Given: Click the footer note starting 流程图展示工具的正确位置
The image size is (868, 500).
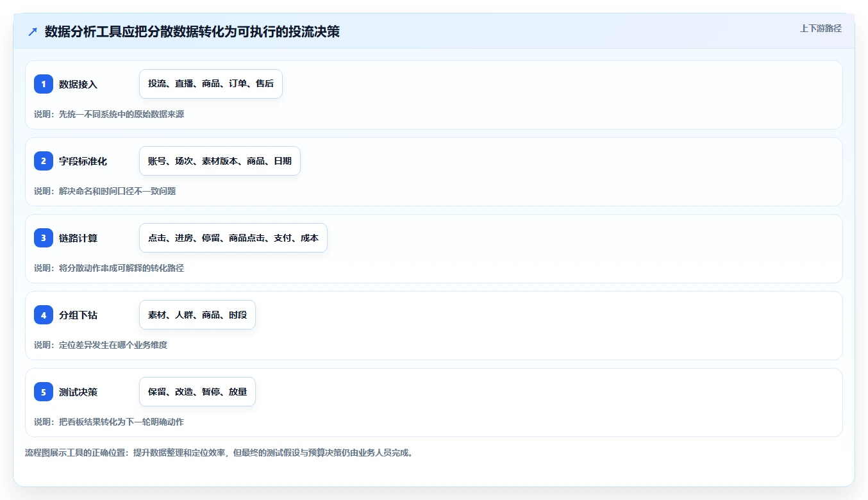Looking at the screenshot, I should click(x=221, y=453).
